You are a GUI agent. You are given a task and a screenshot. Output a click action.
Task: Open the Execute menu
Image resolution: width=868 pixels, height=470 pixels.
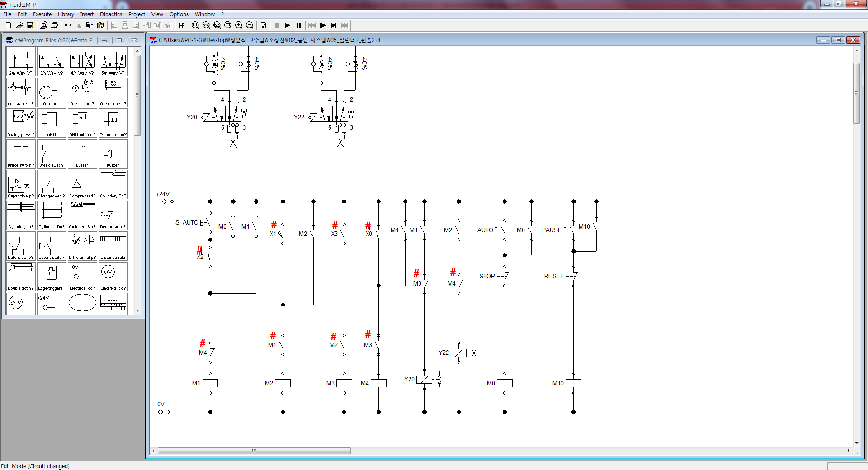[42, 14]
